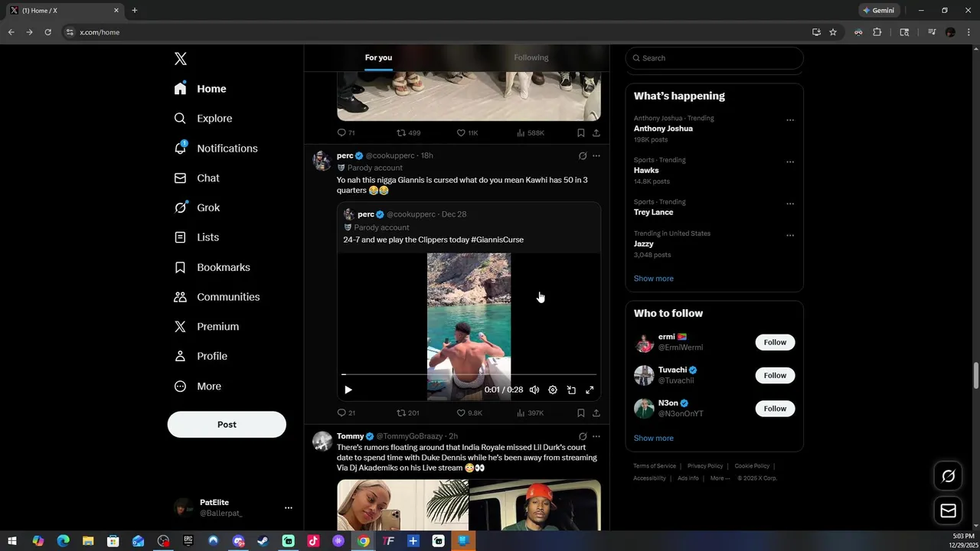Expand the More menu in the sidebar
980x551 pixels.
[x=198, y=386]
